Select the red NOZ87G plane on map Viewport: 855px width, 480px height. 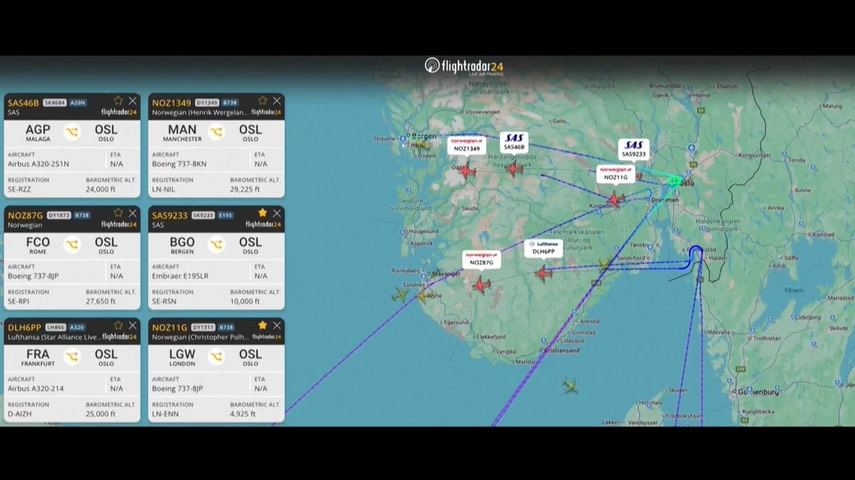click(481, 285)
